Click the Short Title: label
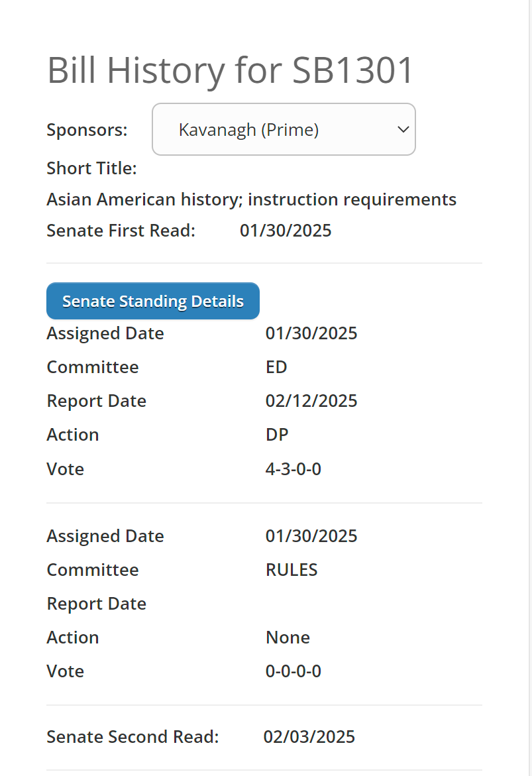532x776 pixels. (91, 168)
